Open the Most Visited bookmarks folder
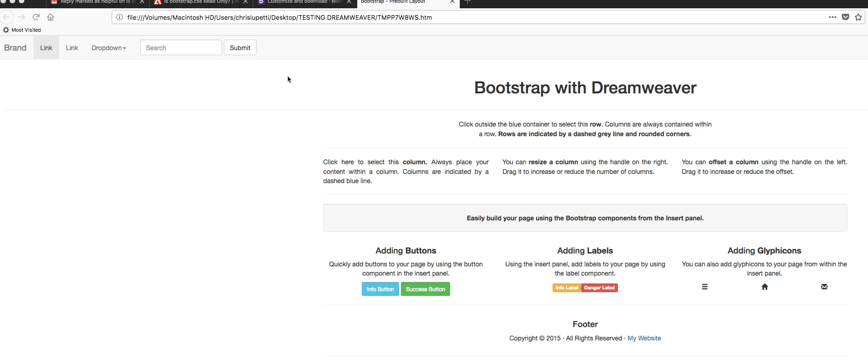 click(22, 30)
